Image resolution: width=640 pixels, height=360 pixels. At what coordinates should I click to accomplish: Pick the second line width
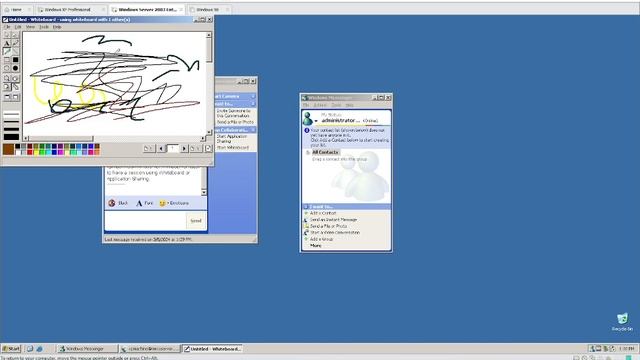tap(11, 122)
